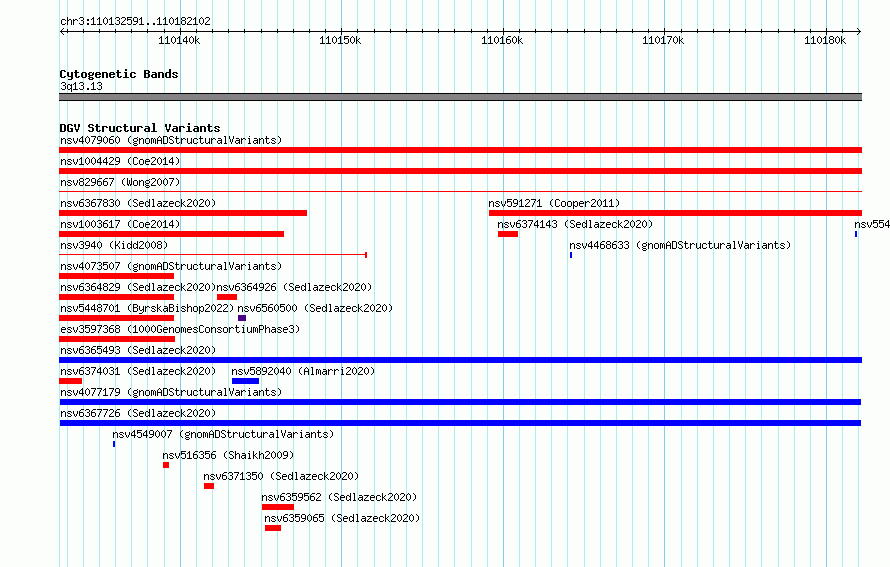Screen dimensions: 890x567
Task: Click the blue nsv6365493 full-width bar
Action: coord(460,360)
